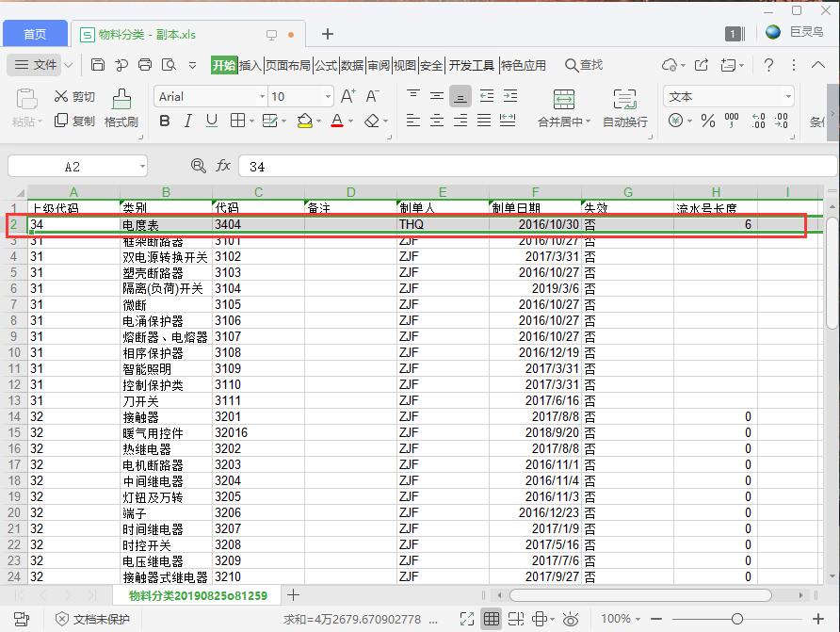This screenshot has height=632, width=840.
Task: Open the Arial font name dropdown
Action: coord(262,96)
